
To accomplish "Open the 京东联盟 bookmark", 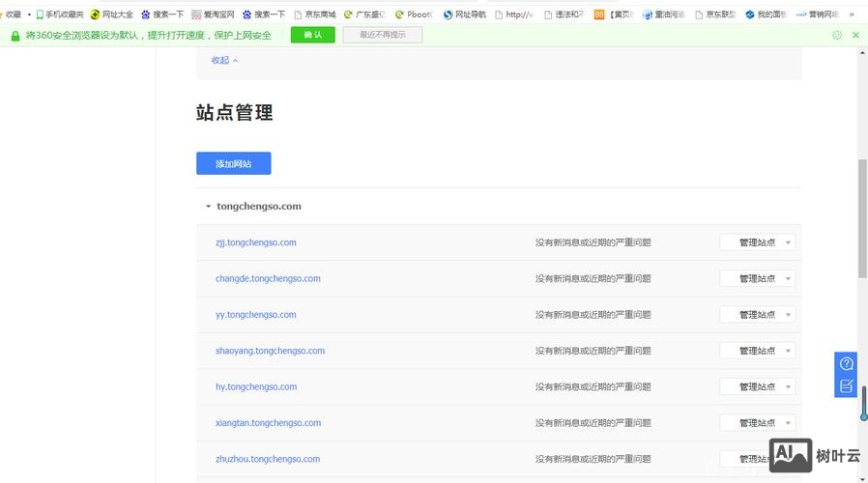I will 715,14.
